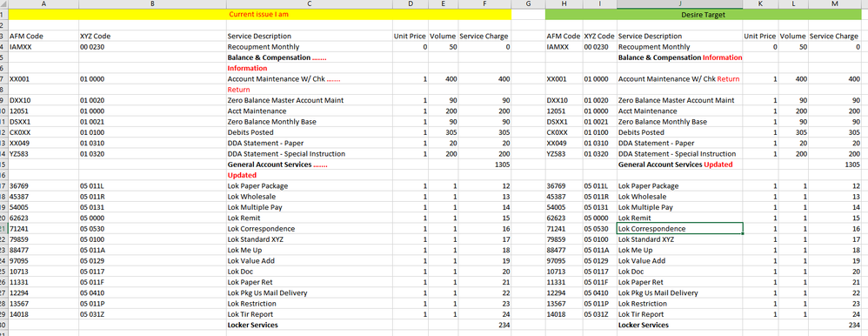Select 'Volume' heading in column E
This screenshot has height=336, width=868.
click(x=443, y=36)
